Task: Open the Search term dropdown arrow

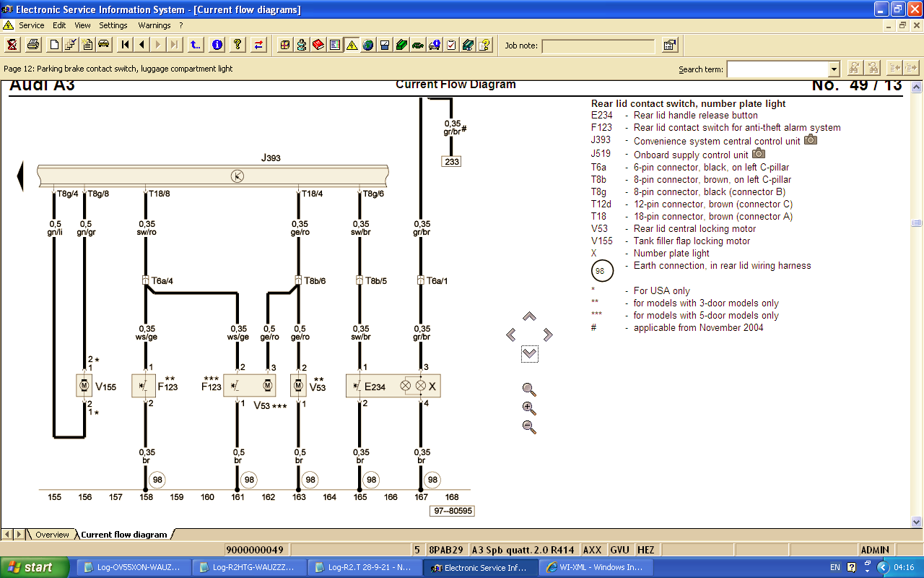Action: (x=834, y=69)
